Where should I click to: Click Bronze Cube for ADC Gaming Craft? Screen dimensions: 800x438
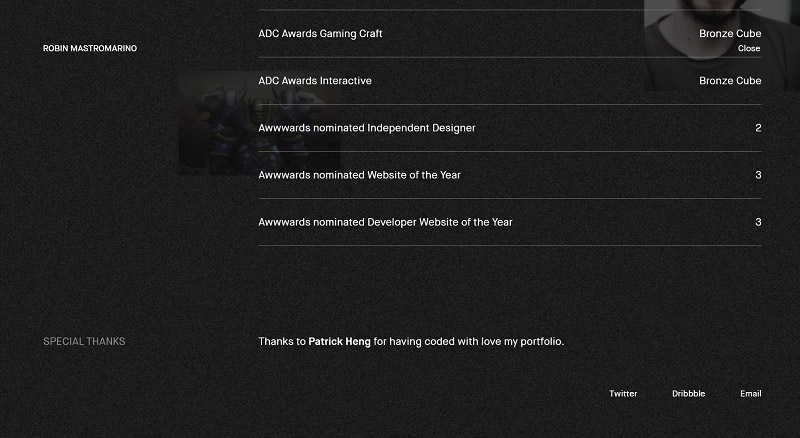730,34
